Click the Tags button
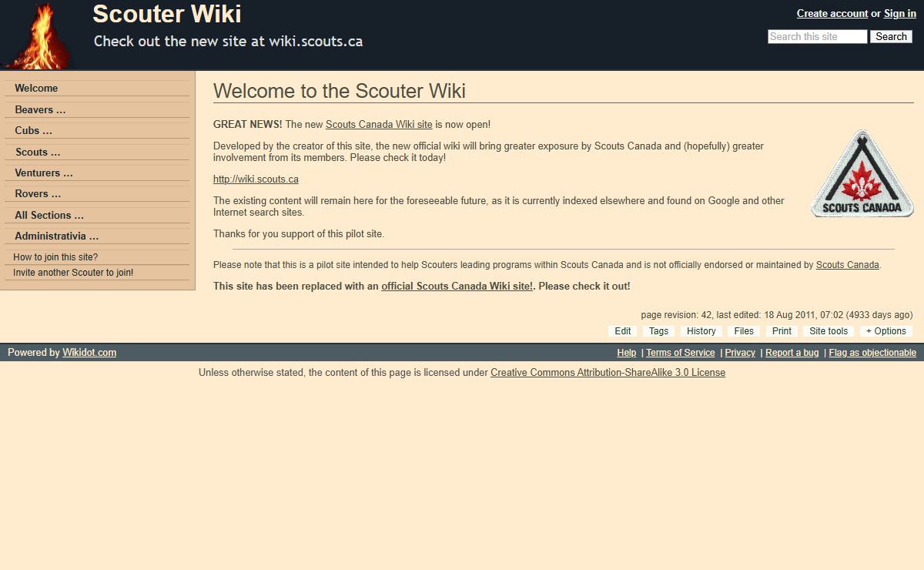Viewport: 924px width, 570px height. click(658, 331)
